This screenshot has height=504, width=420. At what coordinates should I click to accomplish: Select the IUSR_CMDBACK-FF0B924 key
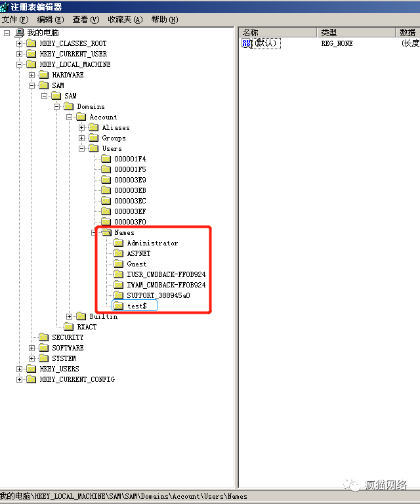pos(166,274)
